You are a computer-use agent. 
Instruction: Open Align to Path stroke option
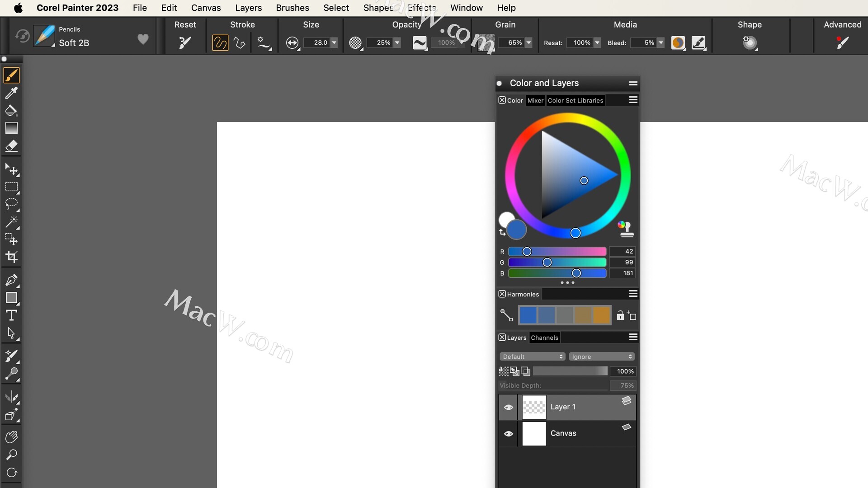click(x=264, y=43)
